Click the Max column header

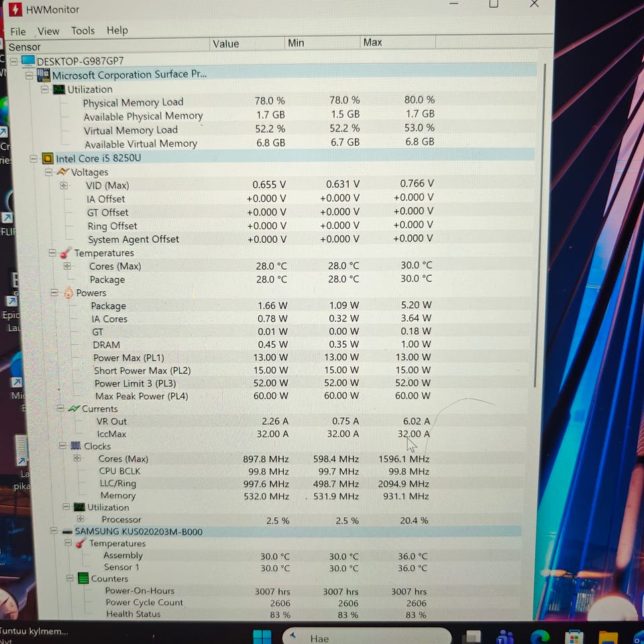(398, 42)
